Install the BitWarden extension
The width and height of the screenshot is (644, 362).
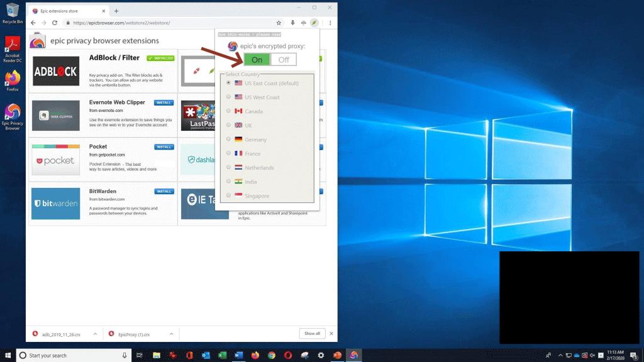pos(164,191)
